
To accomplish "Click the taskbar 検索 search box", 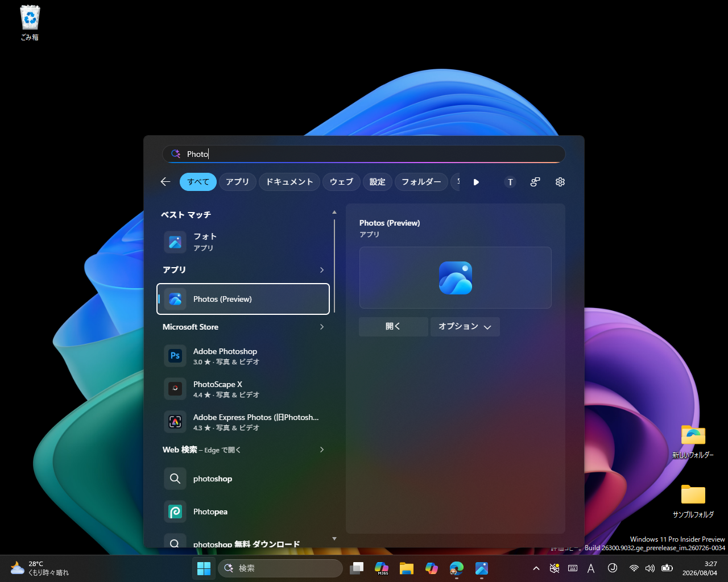I will (280, 568).
